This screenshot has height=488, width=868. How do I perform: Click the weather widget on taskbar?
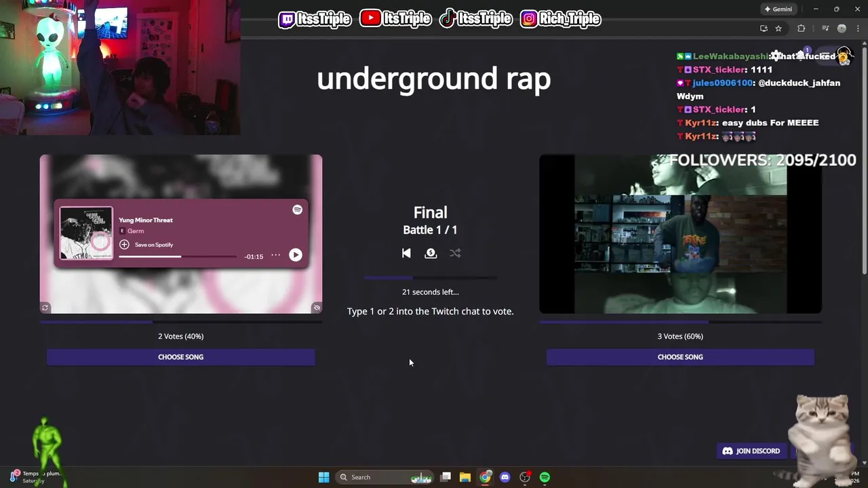pyautogui.click(x=35, y=477)
